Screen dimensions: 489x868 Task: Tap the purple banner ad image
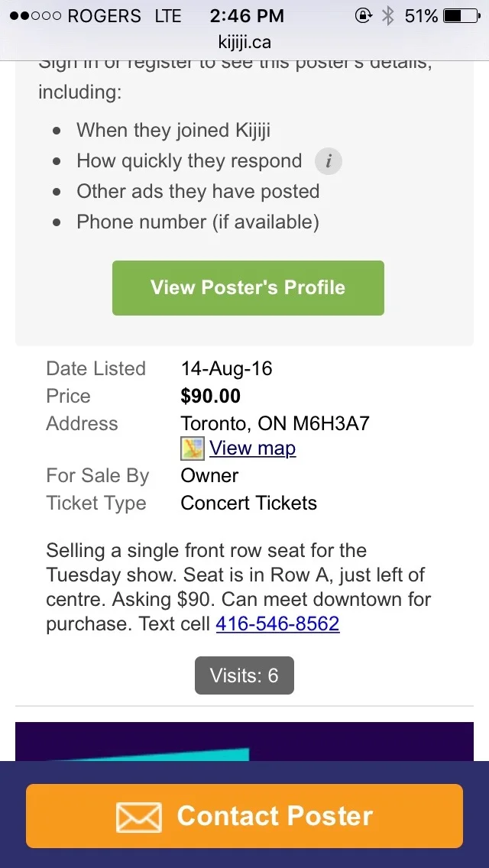(x=244, y=741)
